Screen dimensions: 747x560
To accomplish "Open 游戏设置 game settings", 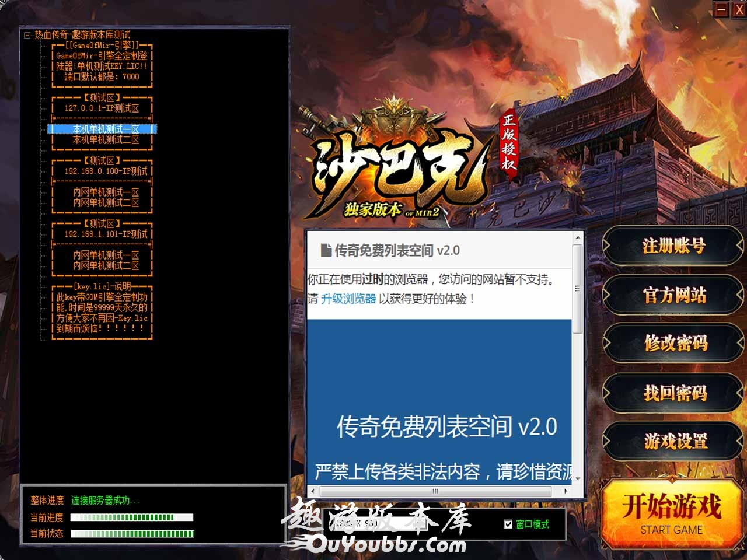I will 673,442.
